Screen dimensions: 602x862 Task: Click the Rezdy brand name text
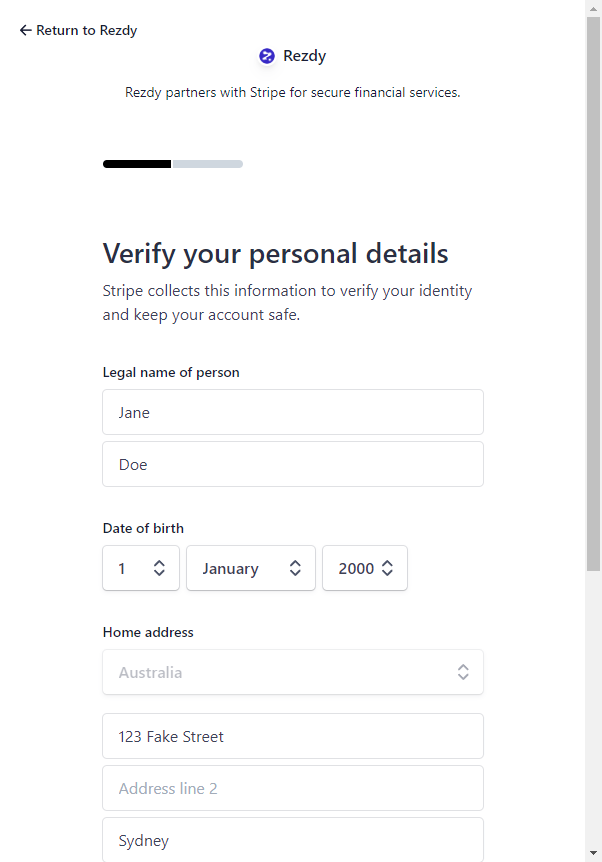[x=305, y=56]
